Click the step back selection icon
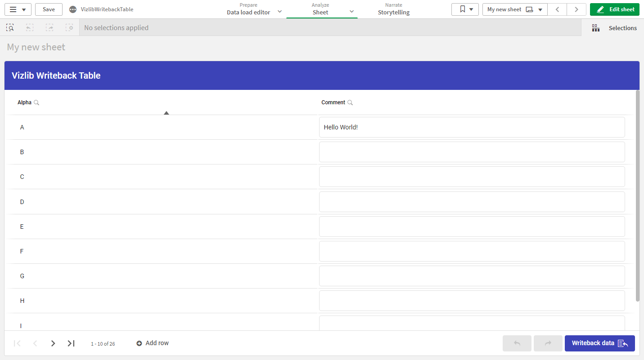 [x=29, y=28]
